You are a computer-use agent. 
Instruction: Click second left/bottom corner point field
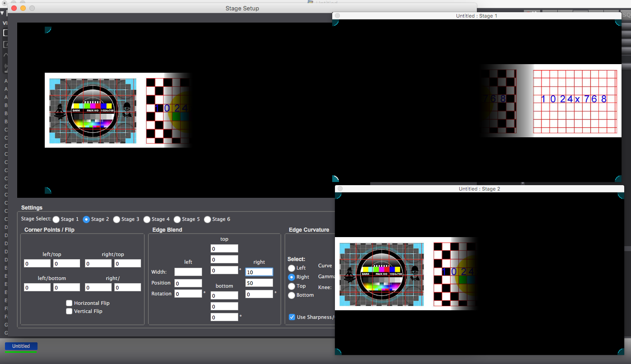tap(66, 287)
